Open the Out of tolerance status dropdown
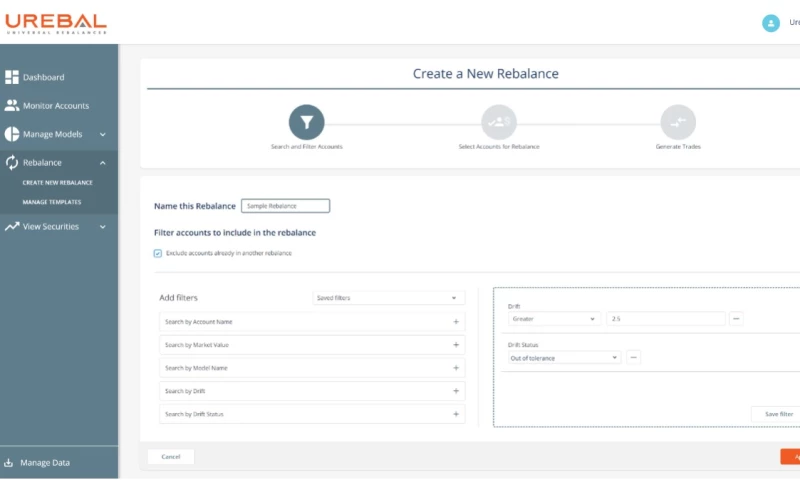800x480 pixels. coord(564,357)
